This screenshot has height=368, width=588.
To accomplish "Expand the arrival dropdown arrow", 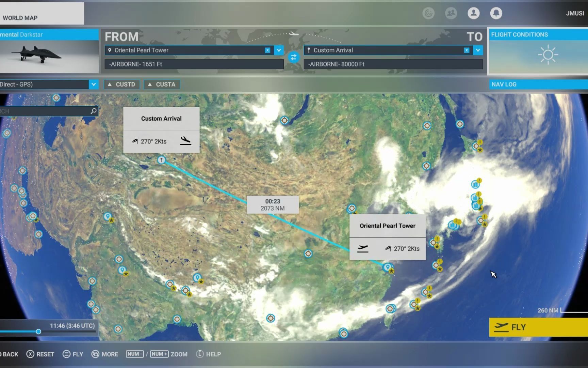I will (x=478, y=50).
